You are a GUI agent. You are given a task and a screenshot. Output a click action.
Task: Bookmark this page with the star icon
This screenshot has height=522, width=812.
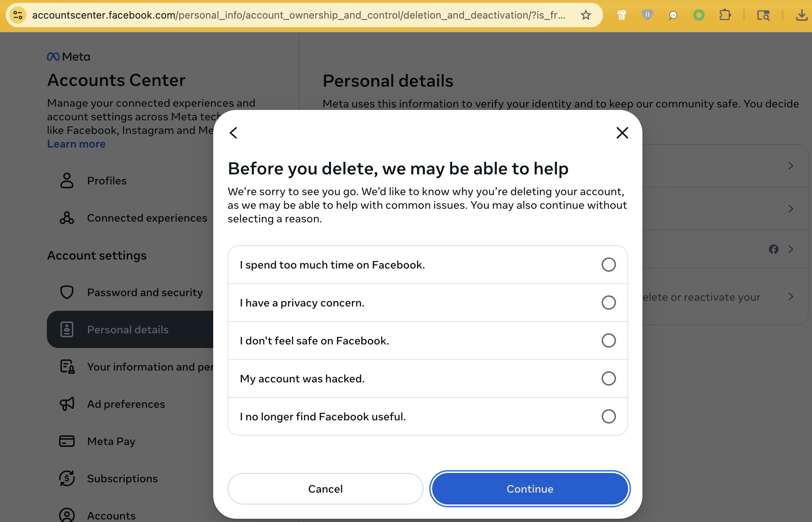(x=586, y=15)
